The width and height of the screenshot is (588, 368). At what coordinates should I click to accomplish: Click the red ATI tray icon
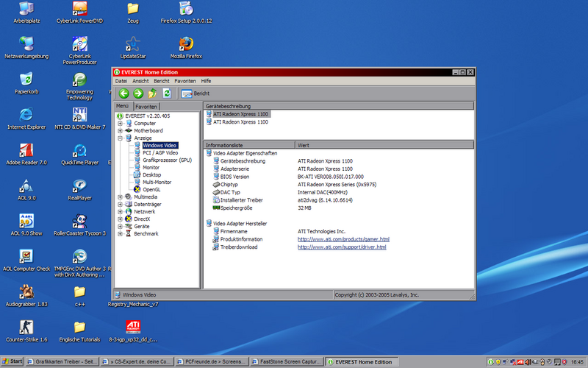pyautogui.click(x=520, y=362)
